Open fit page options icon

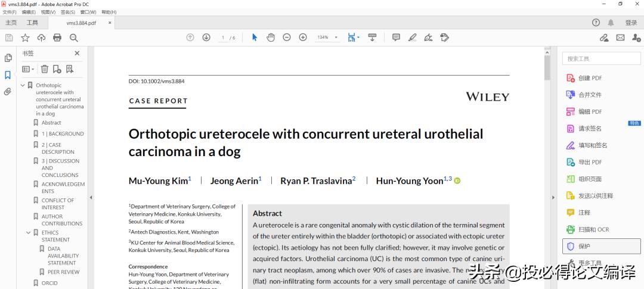(353, 38)
